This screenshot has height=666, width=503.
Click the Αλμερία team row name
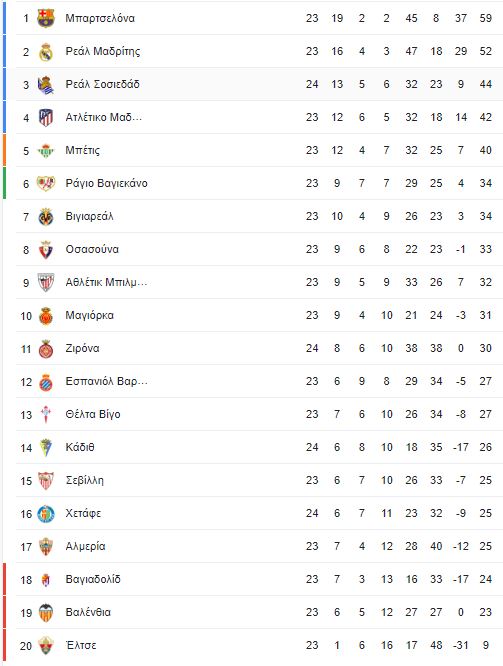pyautogui.click(x=85, y=546)
